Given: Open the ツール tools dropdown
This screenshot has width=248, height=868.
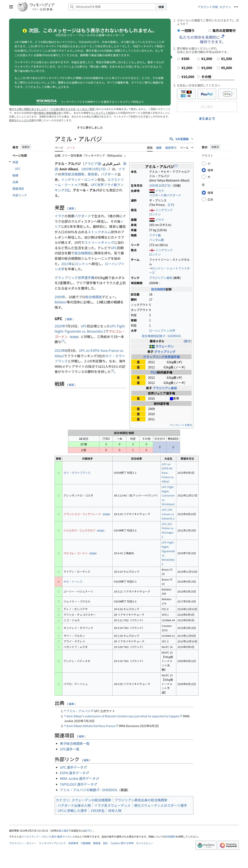Looking at the screenshot, I should 187,148.
